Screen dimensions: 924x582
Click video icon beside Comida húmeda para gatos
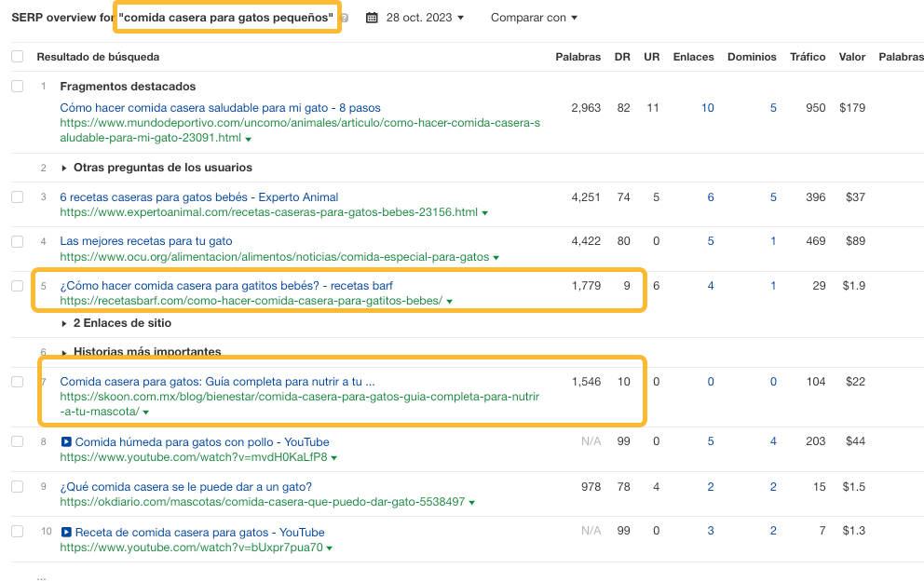pyautogui.click(x=65, y=442)
